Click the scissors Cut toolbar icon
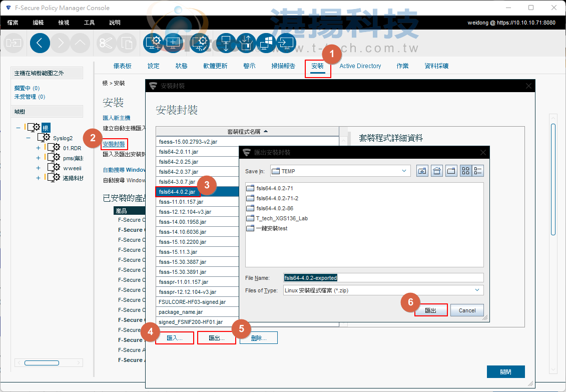The width and height of the screenshot is (566, 392). (106, 43)
